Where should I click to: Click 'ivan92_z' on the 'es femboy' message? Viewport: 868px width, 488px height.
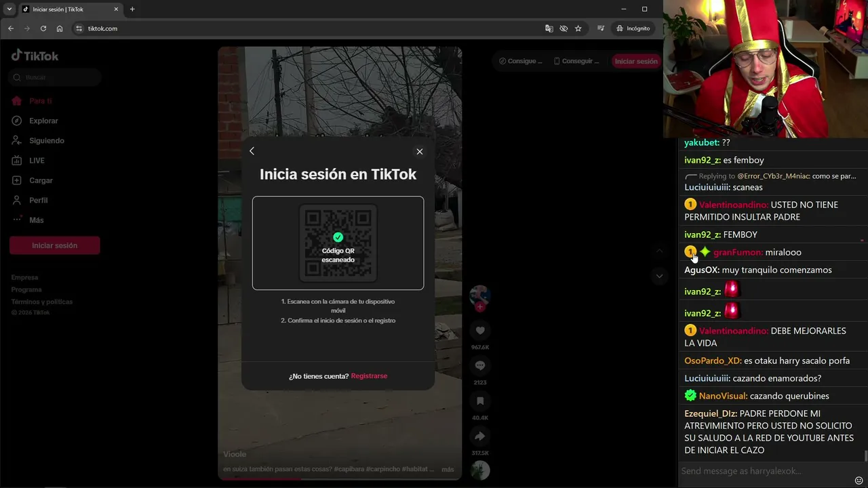pos(702,161)
